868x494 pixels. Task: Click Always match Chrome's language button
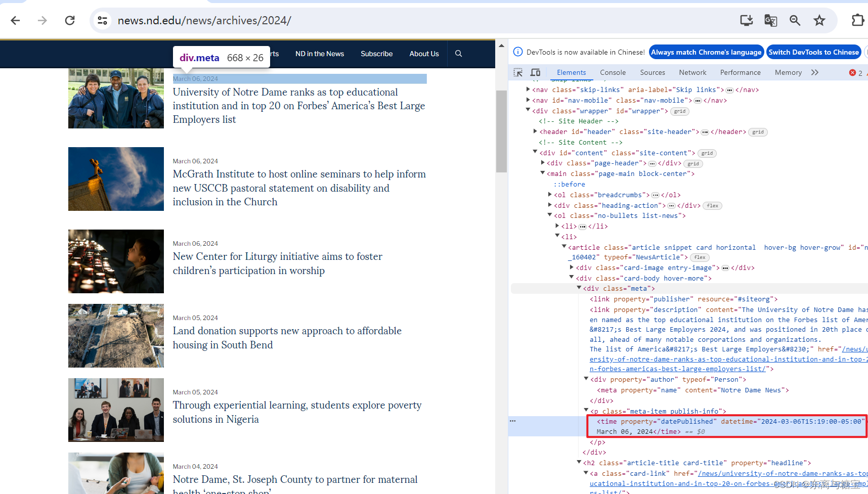tap(706, 52)
